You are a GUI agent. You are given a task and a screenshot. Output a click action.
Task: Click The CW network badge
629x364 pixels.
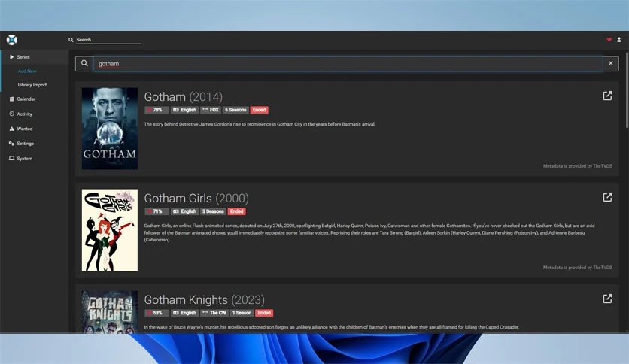click(214, 313)
